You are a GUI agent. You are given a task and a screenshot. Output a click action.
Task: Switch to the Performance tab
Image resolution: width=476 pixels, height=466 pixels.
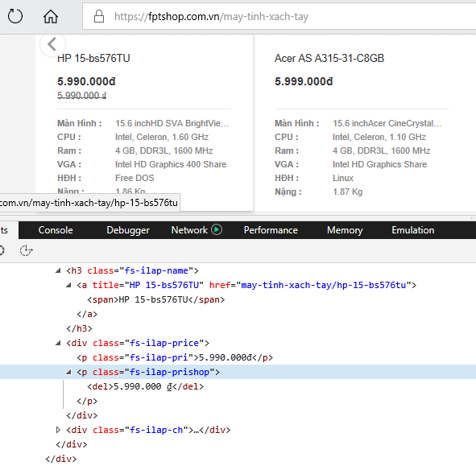pyautogui.click(x=271, y=230)
